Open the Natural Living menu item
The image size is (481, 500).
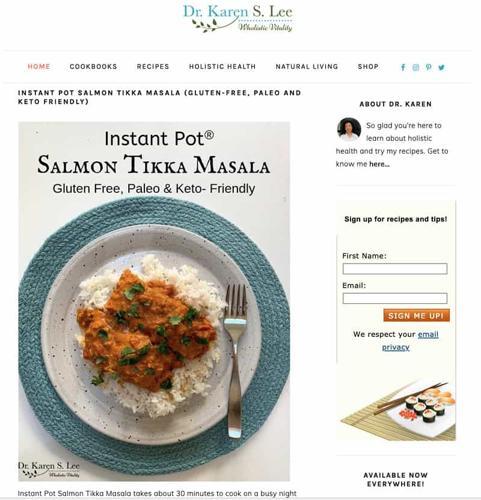pos(307,67)
